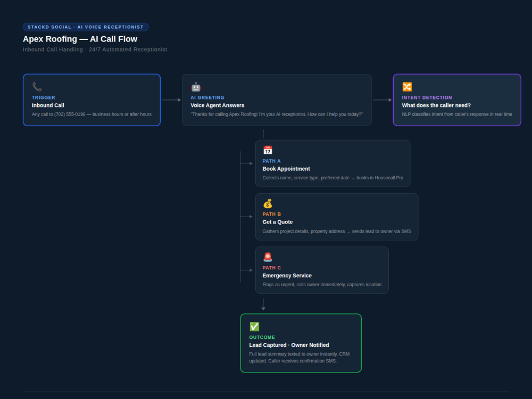
Task: Click the money bag icon in Path B
Action: pos(268,204)
